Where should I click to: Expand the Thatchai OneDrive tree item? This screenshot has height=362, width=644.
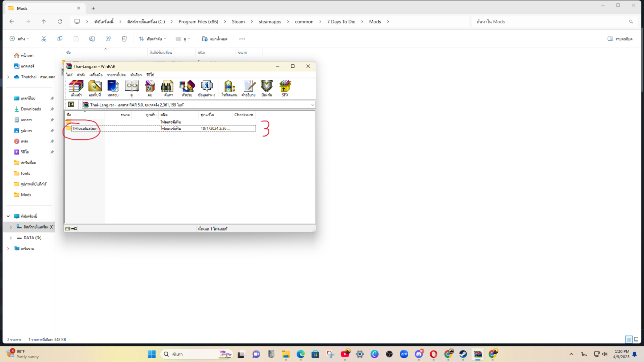pos(8,77)
